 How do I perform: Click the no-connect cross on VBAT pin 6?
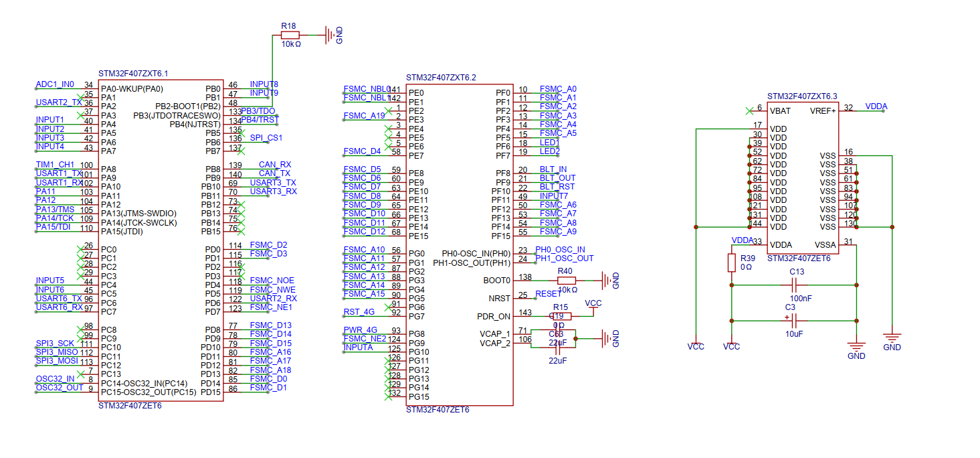(x=749, y=110)
